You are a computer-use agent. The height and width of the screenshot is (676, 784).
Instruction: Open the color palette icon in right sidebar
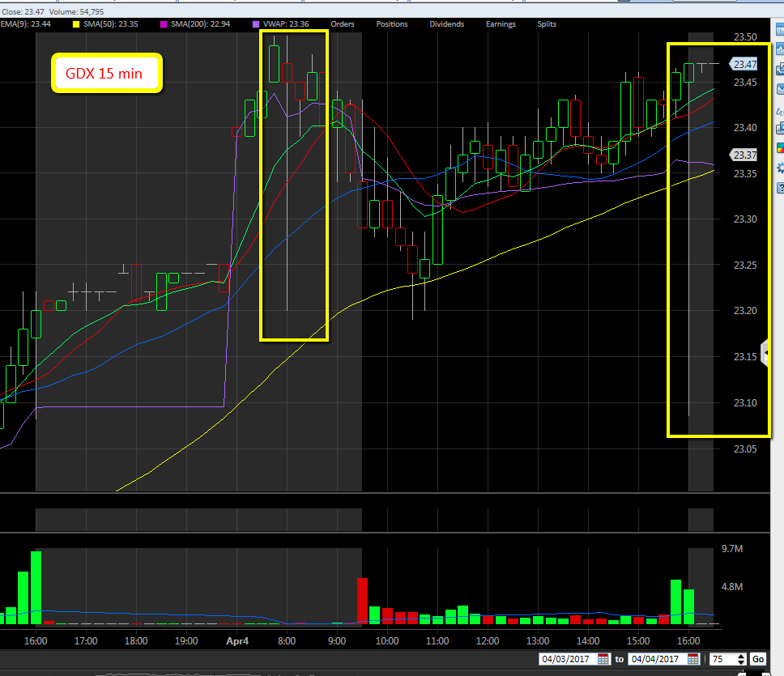coord(780,148)
